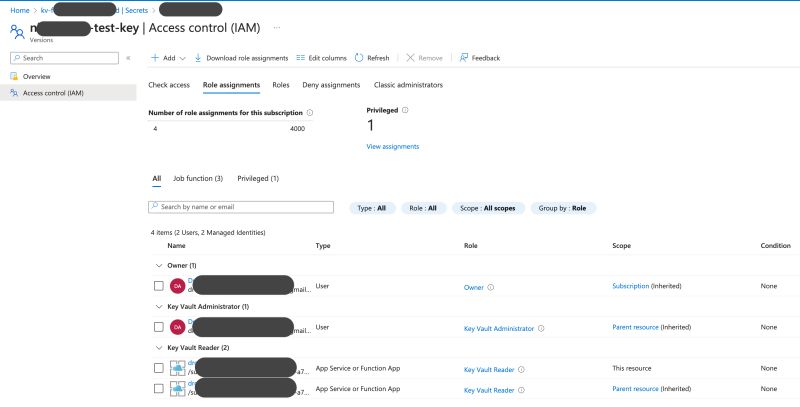Open the Type : All filter
Viewport: 800px width, 407px height.
point(372,208)
